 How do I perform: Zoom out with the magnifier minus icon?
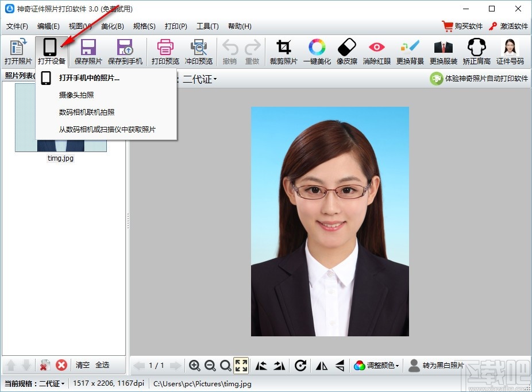point(210,366)
